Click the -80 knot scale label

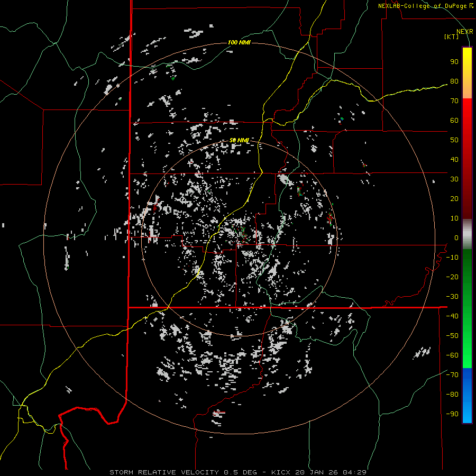(452, 395)
